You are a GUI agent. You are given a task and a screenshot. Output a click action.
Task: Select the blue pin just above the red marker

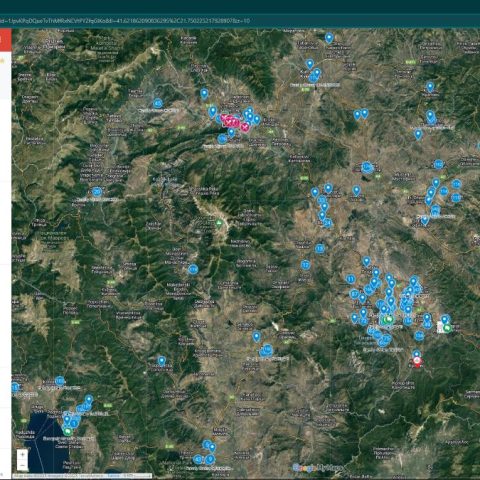pos(417,353)
